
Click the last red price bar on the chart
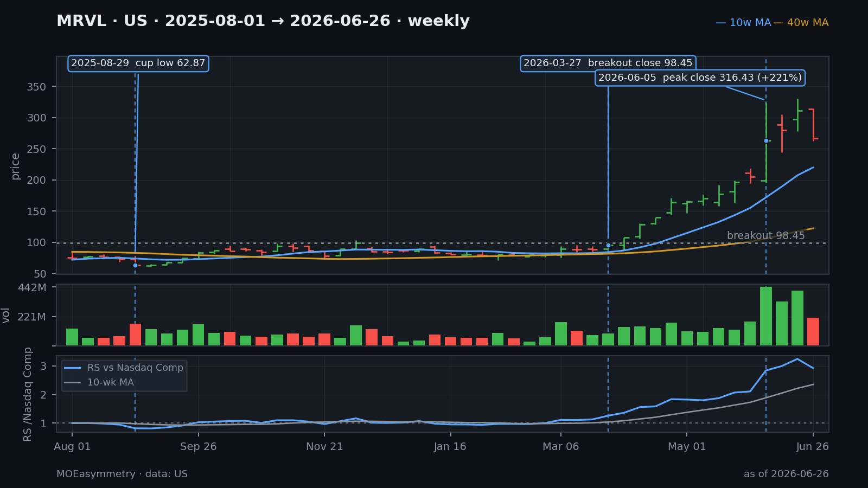(813, 125)
